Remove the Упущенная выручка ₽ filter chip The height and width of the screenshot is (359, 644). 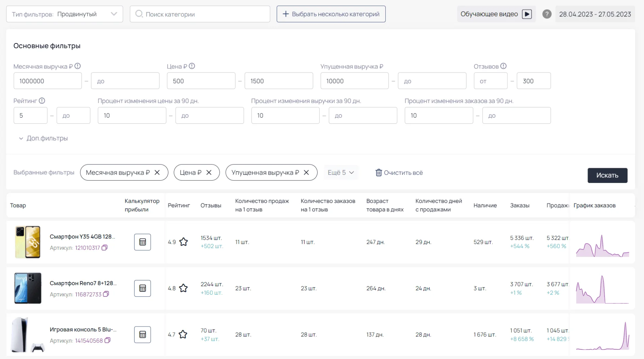[x=306, y=173]
